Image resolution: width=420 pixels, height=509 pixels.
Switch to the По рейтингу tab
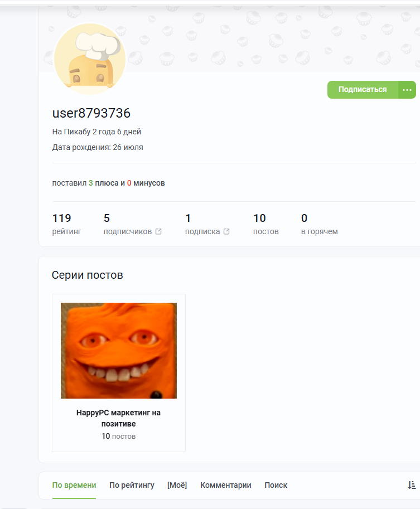[132, 485]
